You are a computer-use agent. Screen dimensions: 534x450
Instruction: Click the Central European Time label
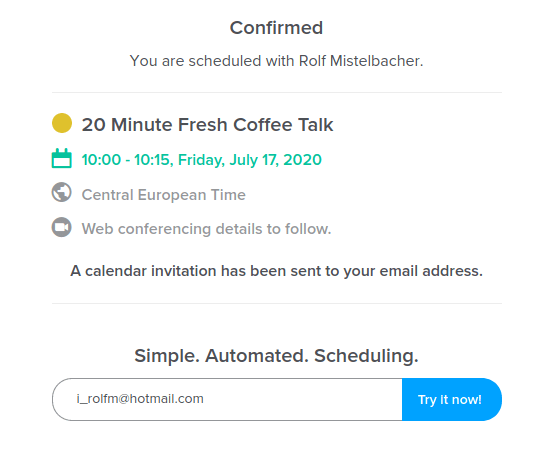[163, 195]
